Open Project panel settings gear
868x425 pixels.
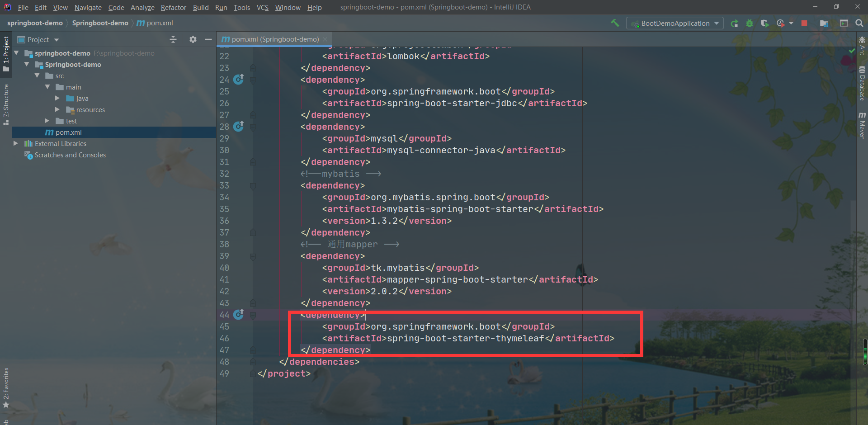click(x=193, y=39)
